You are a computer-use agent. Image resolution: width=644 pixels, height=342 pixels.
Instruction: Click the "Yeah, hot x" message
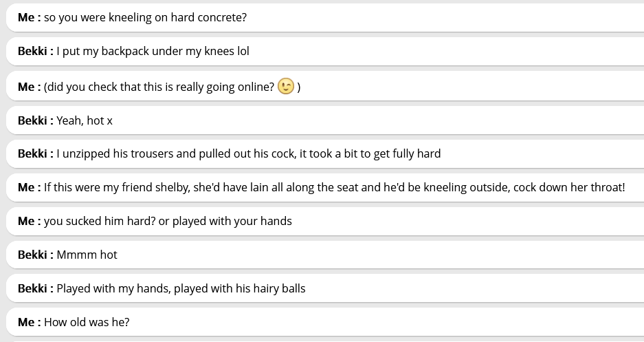(85, 120)
